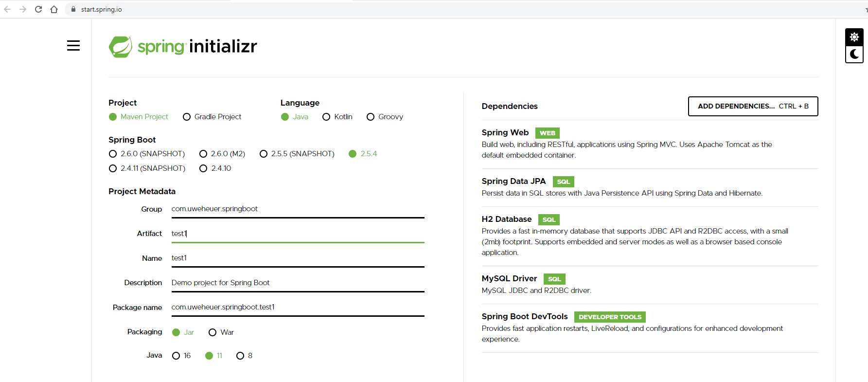Choose Java version 16
The width and height of the screenshot is (868, 382).
tap(176, 356)
